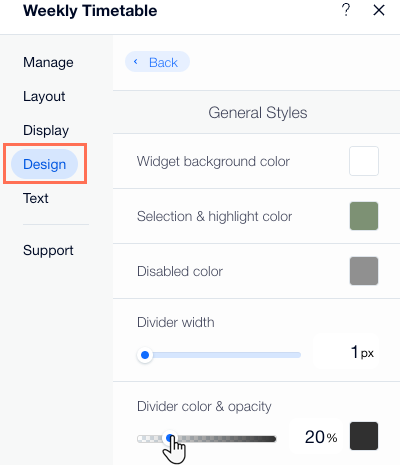Viewport: 400px width, 465px height.
Task: Change the Disabled color swatch
Action: tap(364, 271)
